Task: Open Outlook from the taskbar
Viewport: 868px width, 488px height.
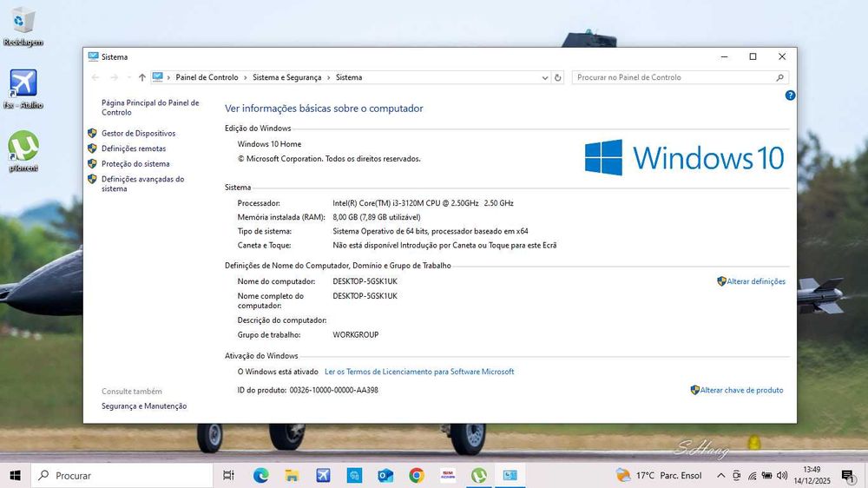Action: pyautogui.click(x=385, y=475)
